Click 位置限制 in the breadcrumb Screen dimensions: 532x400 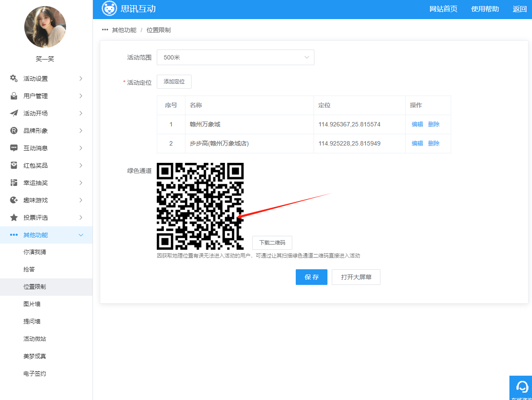159,30
